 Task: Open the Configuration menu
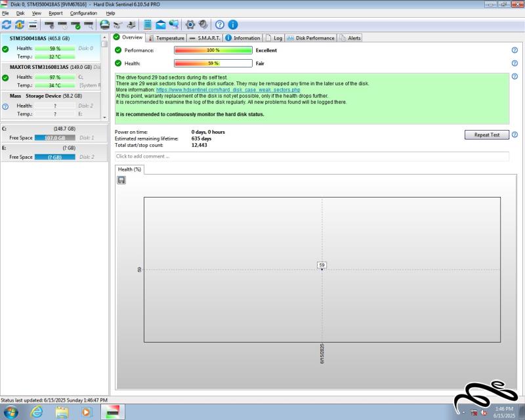point(83,13)
